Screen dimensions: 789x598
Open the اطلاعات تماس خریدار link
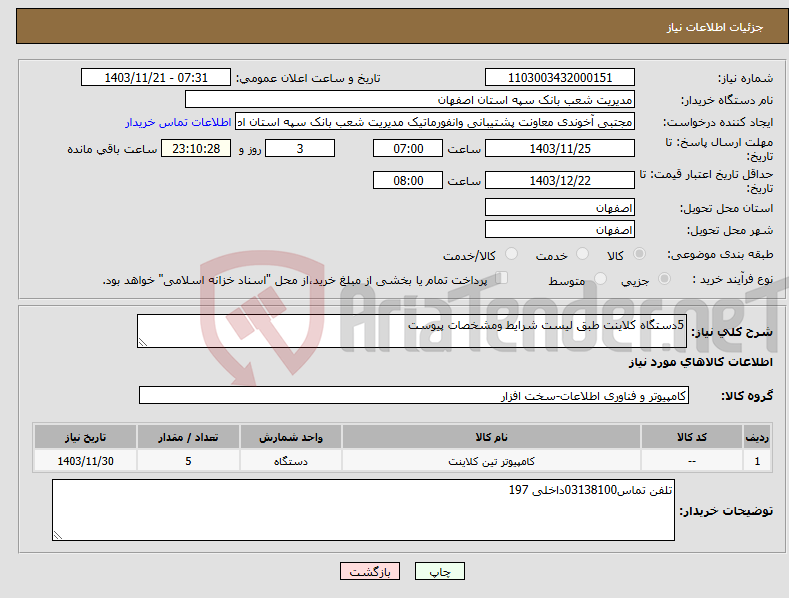click(x=178, y=122)
